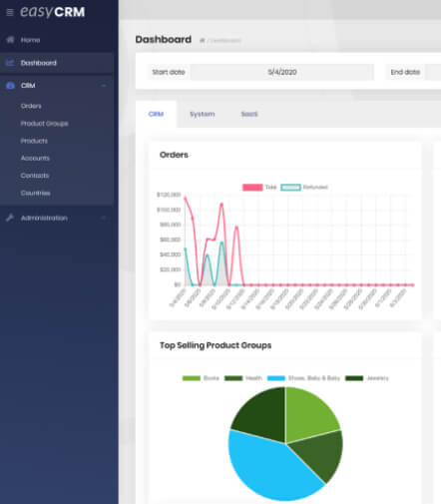This screenshot has width=441, height=504.
Task: Click the Start date input field
Action: (282, 72)
